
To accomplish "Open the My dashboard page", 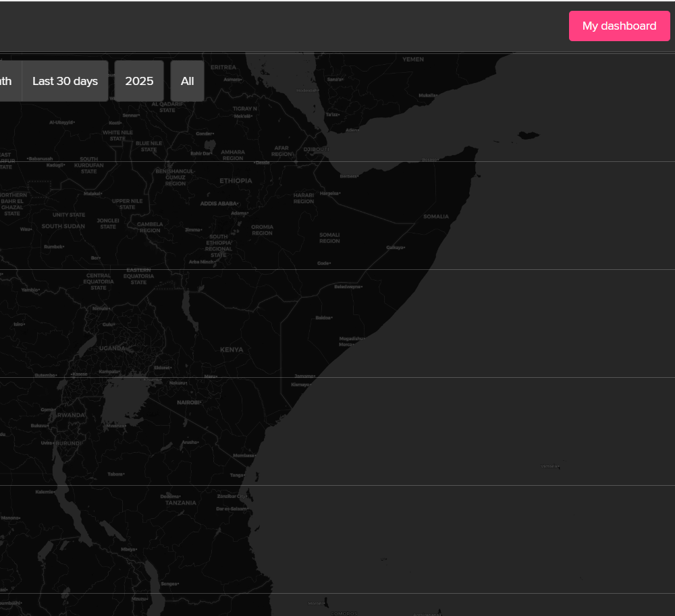I will pyautogui.click(x=619, y=26).
